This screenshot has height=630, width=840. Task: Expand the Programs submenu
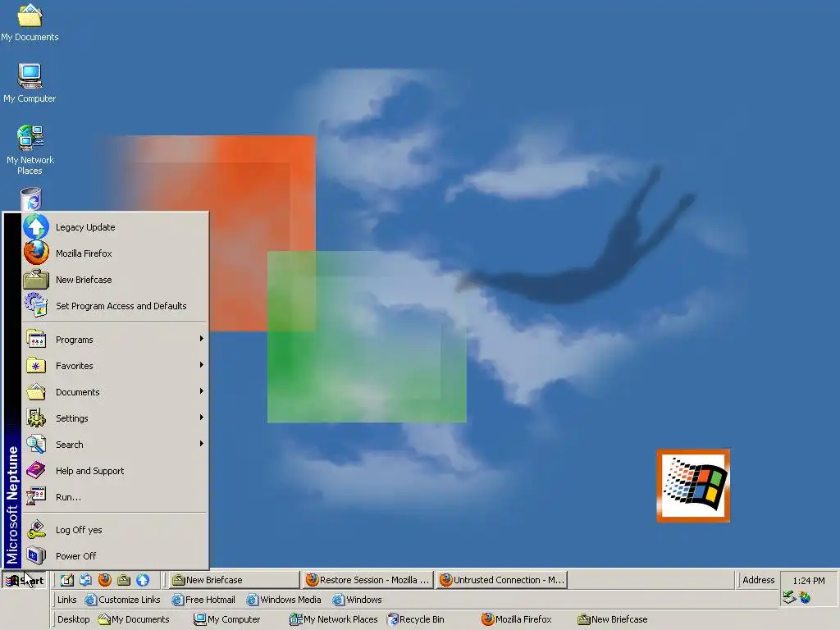pyautogui.click(x=115, y=340)
